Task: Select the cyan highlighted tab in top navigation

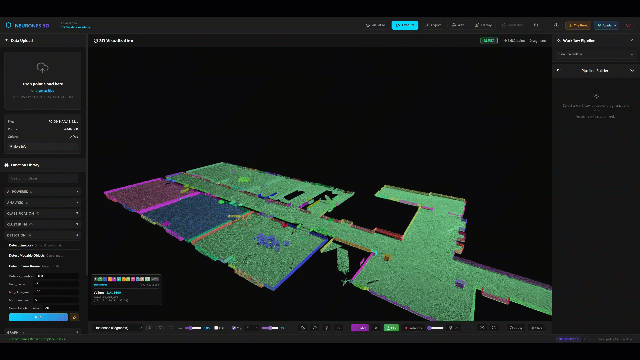Action: coord(404,25)
